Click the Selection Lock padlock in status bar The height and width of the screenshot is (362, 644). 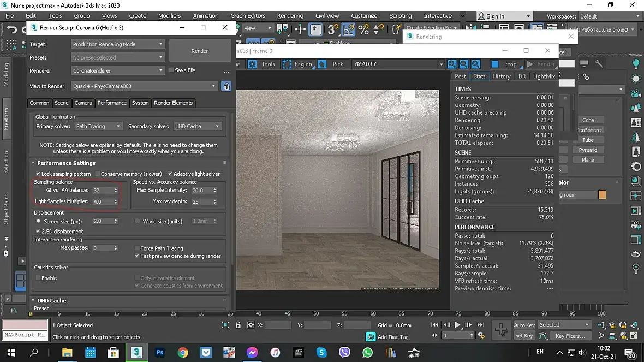tap(238, 325)
